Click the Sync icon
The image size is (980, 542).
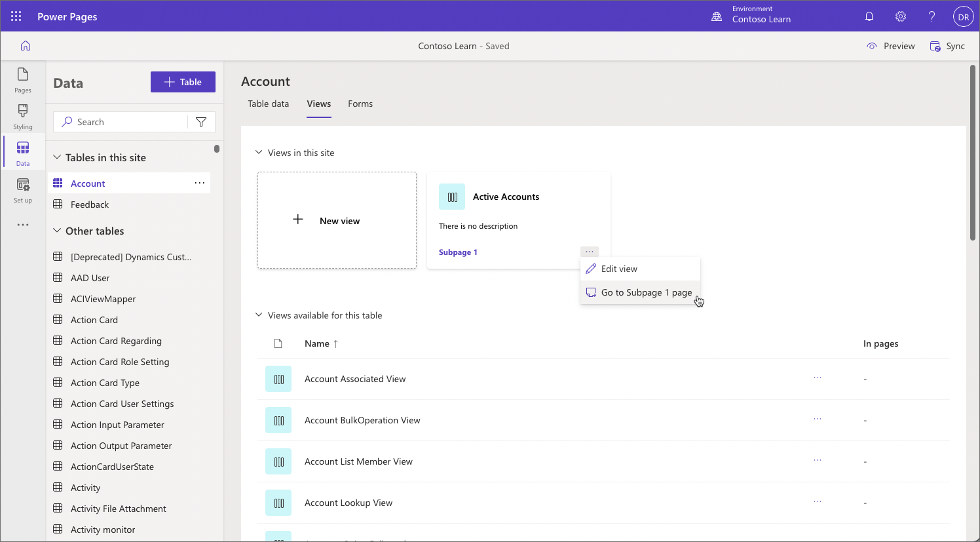933,46
